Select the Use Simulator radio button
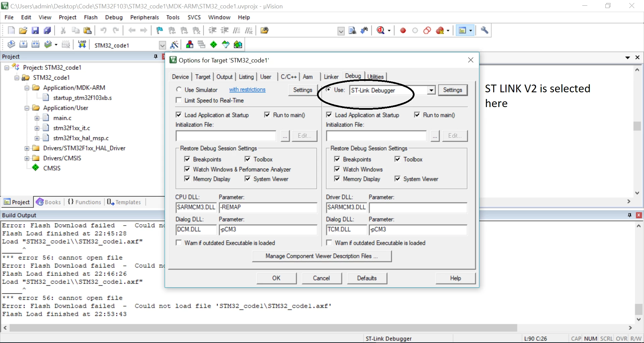 pos(179,90)
